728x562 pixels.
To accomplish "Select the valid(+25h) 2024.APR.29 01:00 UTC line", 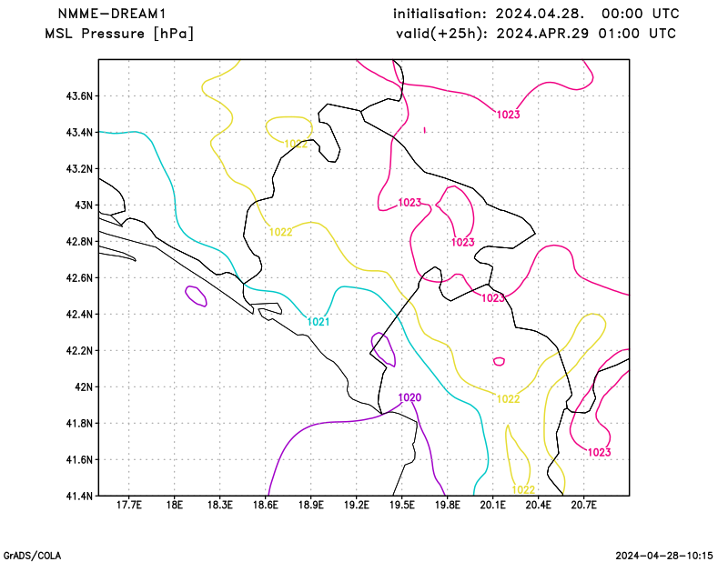I will coord(536,34).
